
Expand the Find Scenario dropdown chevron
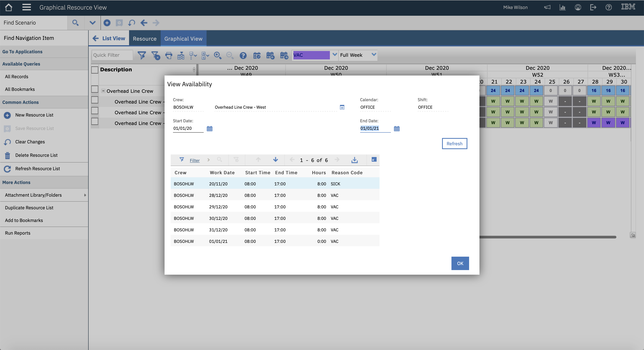coord(92,23)
